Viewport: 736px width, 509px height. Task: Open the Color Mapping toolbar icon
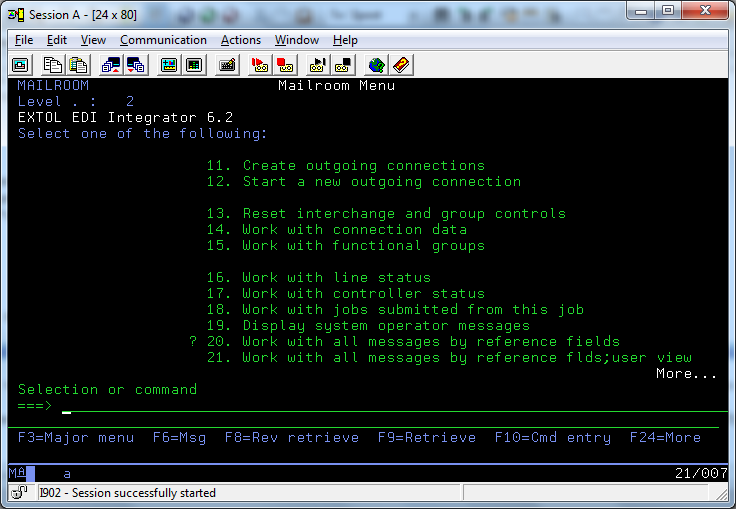[194, 65]
